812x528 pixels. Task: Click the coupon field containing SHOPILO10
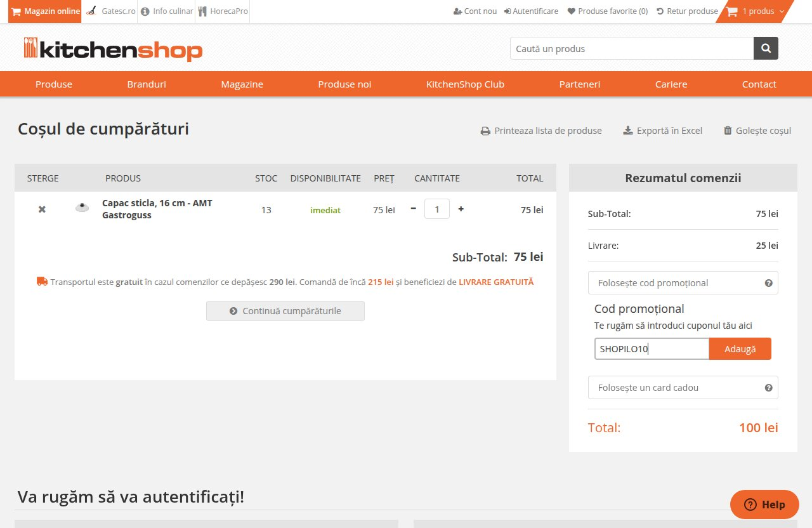(x=652, y=349)
